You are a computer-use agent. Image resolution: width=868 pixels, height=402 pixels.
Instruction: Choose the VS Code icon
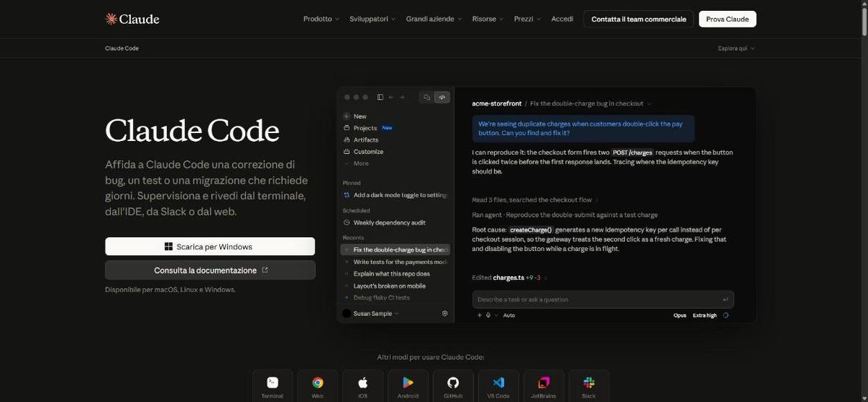(x=498, y=382)
